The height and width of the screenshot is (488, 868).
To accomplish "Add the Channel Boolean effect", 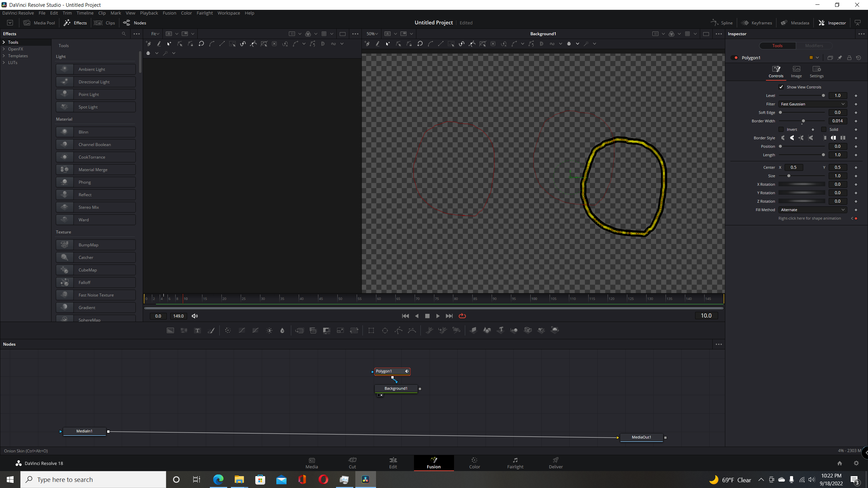I will click(96, 144).
